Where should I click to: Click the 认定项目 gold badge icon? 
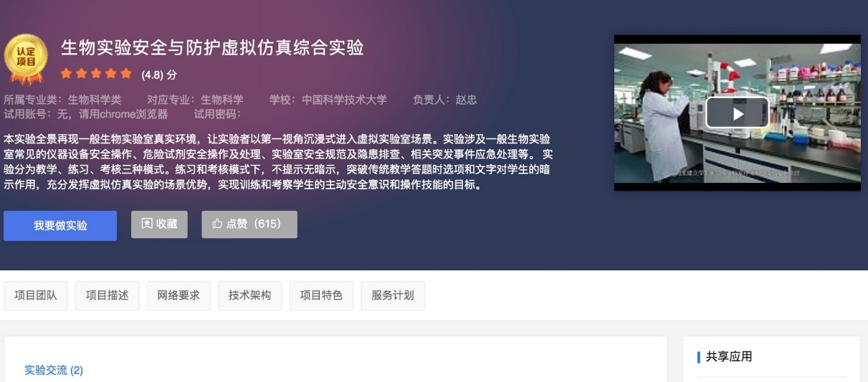coord(26,60)
